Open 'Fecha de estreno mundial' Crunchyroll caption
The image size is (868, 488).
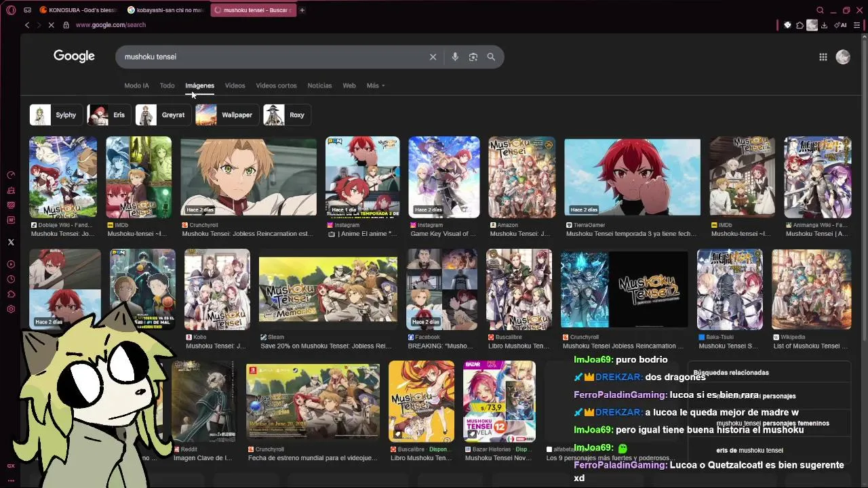(313, 458)
